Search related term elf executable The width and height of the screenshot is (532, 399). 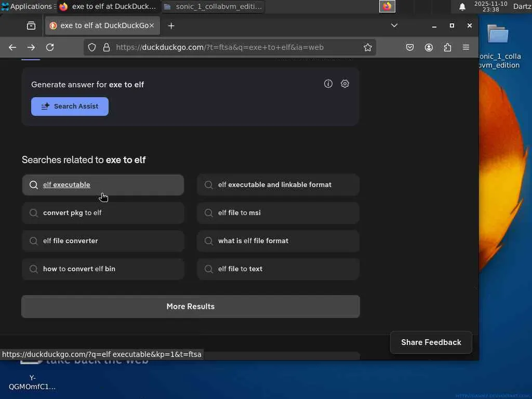click(x=103, y=185)
